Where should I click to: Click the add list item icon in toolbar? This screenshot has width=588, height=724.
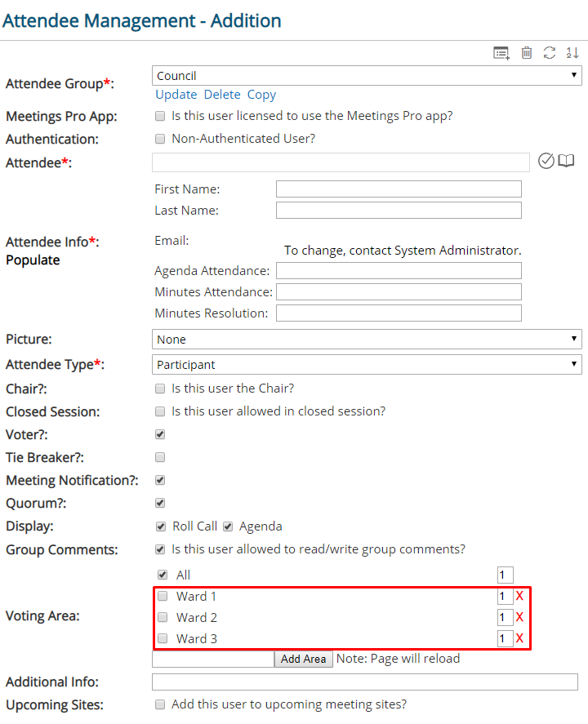pyautogui.click(x=501, y=53)
